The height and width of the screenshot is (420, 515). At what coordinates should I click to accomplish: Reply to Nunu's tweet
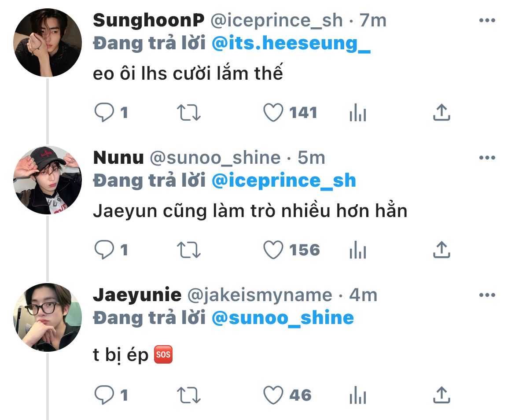point(104,250)
